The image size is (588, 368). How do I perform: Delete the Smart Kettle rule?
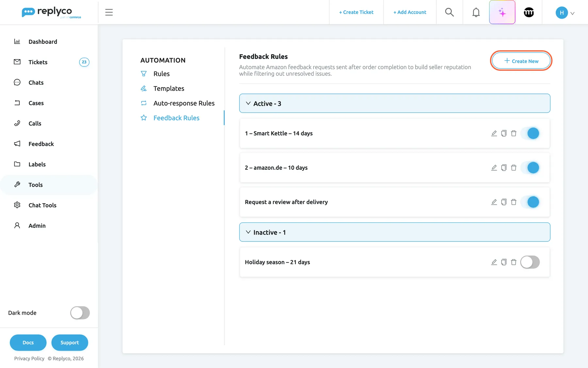(514, 133)
